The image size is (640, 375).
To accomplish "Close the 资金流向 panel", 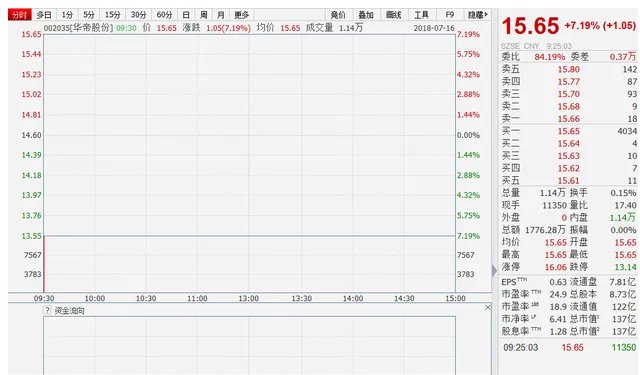I will click(488, 307).
